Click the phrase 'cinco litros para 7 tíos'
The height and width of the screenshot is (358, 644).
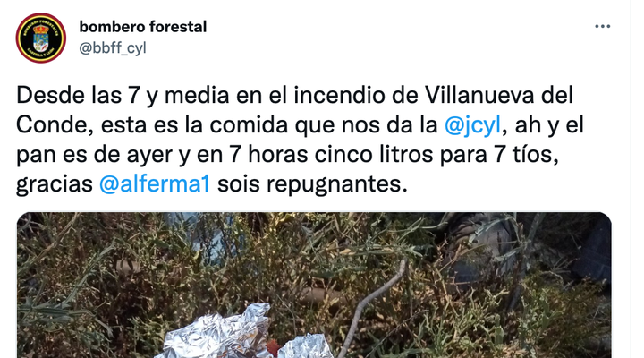[436, 155]
